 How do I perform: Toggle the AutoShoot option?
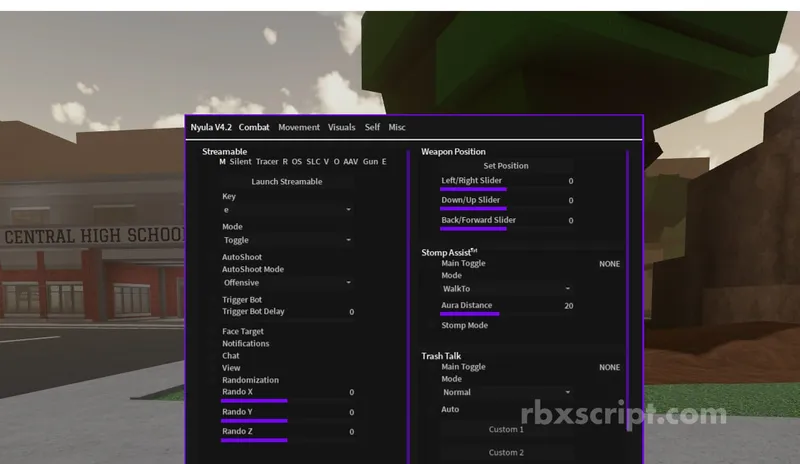pos(241,257)
